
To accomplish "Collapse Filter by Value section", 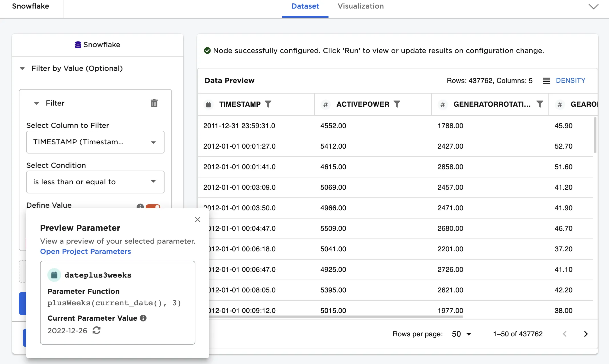I will tap(22, 68).
